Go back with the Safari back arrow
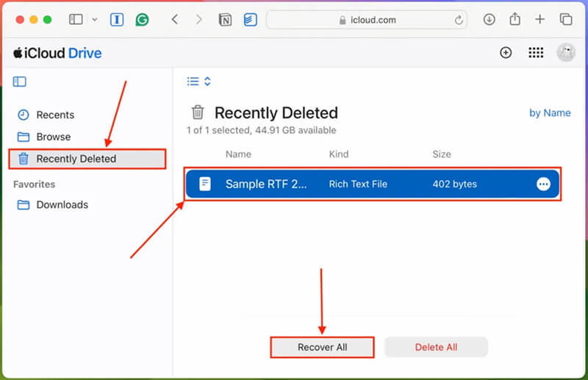588x380 pixels. (175, 19)
